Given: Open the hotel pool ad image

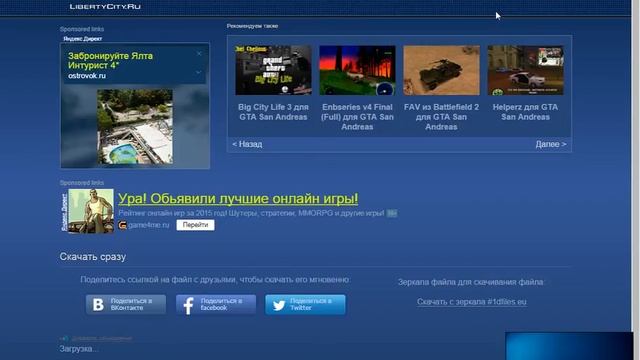Looking at the screenshot, I should point(135,127).
